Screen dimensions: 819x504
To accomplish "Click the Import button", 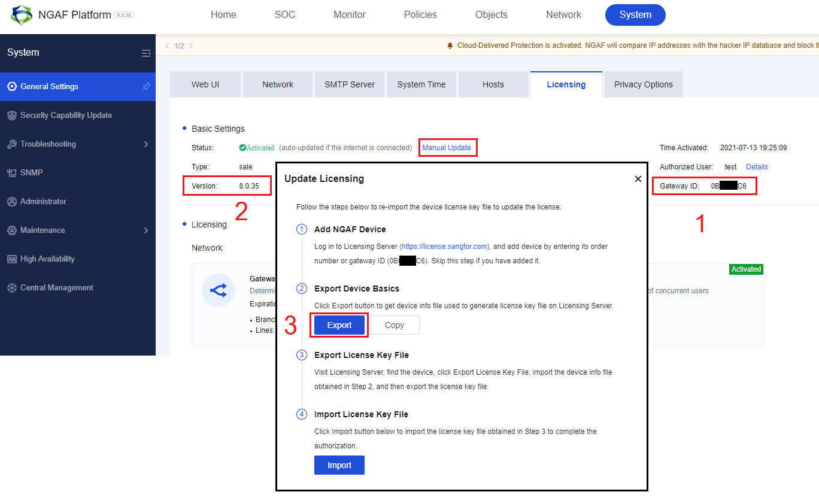I will pos(339,465).
